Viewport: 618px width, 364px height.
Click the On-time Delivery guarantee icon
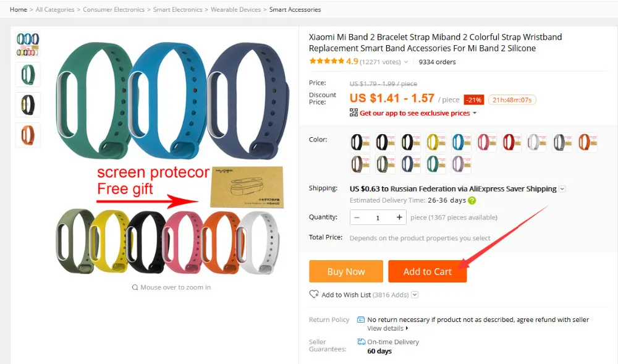361,342
